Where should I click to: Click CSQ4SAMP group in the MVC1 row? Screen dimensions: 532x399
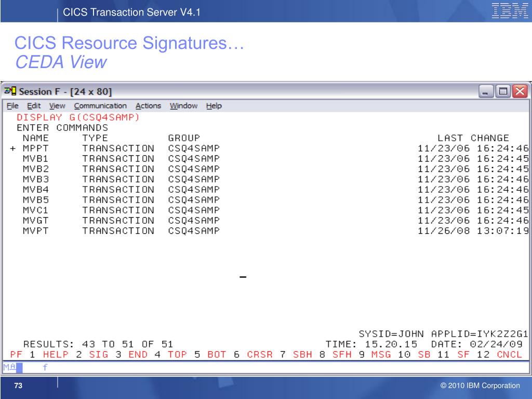click(194, 210)
